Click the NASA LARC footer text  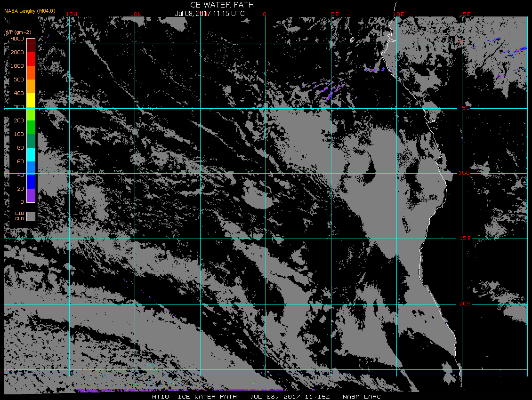pos(362,397)
